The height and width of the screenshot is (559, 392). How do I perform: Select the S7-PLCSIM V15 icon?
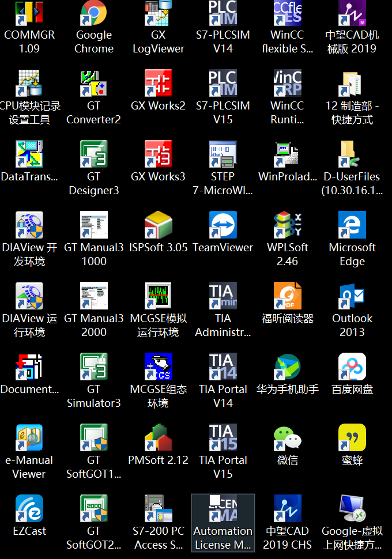(223, 84)
